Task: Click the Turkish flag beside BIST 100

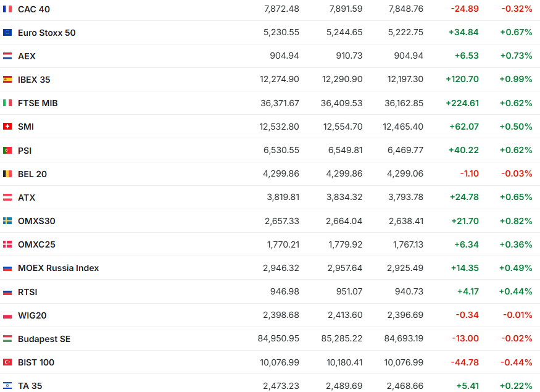Action: [7, 362]
